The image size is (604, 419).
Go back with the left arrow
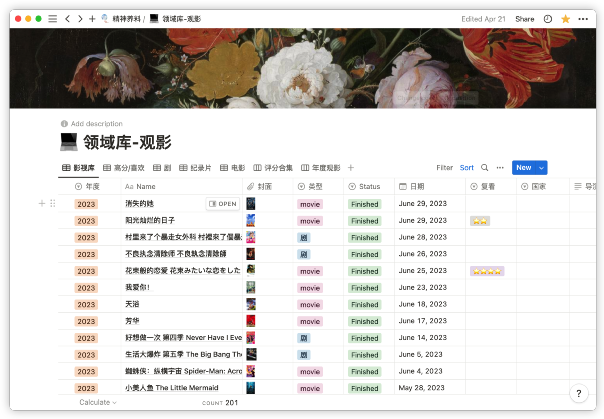click(67, 19)
